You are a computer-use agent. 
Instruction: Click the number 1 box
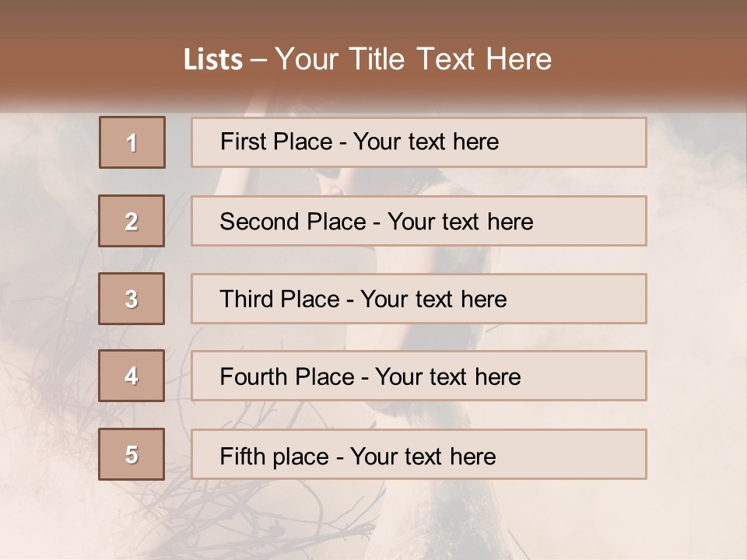[x=132, y=142]
